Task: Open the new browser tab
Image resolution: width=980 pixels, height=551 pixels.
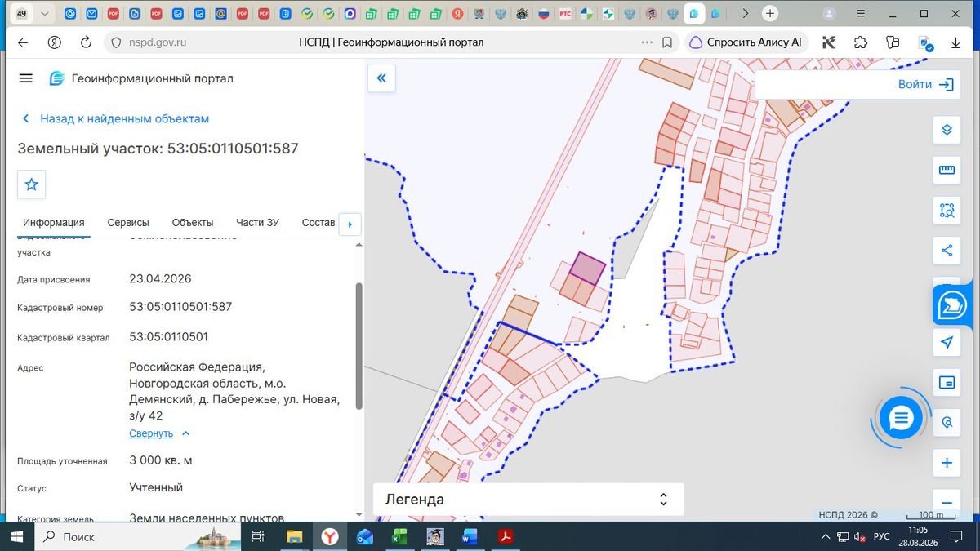Action: click(769, 14)
